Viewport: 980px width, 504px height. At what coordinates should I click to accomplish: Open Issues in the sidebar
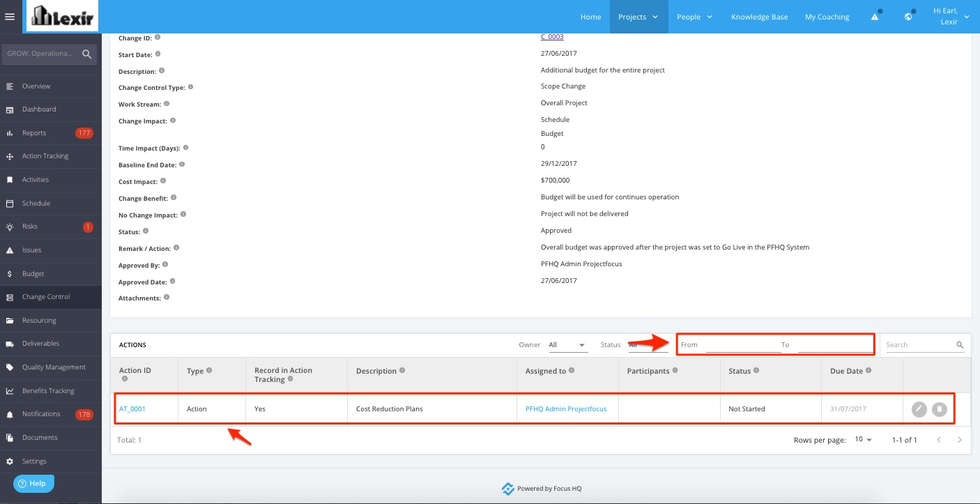(51, 250)
